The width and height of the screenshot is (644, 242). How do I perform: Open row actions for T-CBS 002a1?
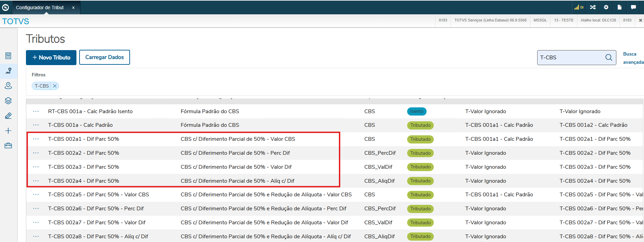[x=36, y=139]
